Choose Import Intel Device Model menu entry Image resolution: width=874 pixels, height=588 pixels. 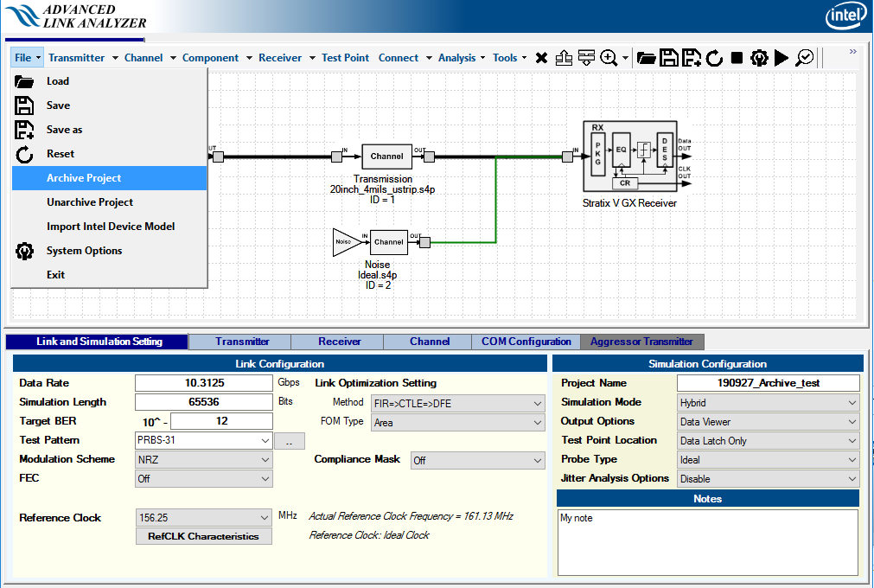[x=111, y=227]
